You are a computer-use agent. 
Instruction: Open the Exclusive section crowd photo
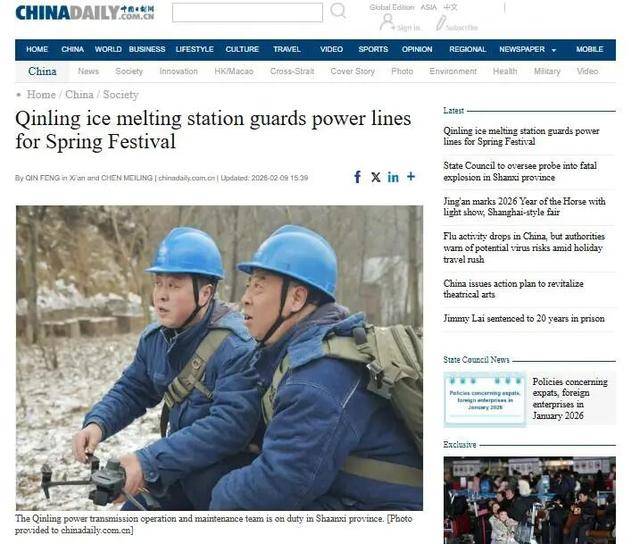point(529,500)
